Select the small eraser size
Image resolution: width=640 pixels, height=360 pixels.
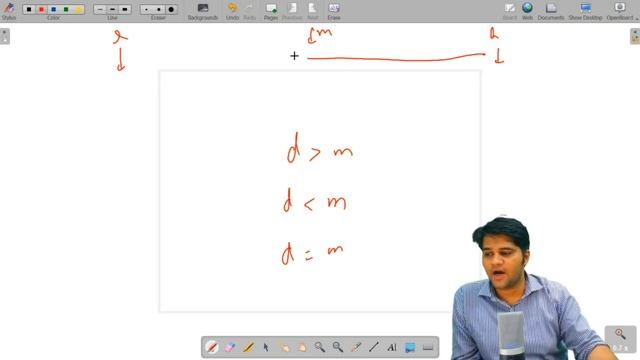[x=147, y=9]
